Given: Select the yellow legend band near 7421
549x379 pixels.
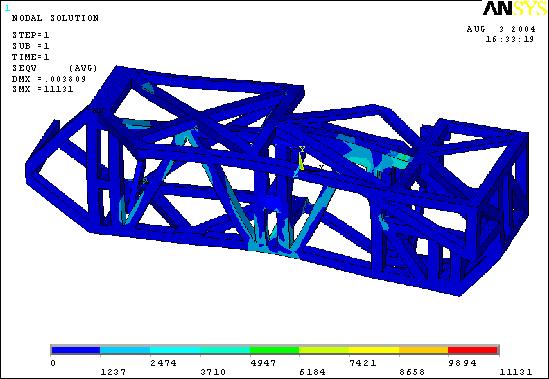Looking at the screenshot, I should pos(374,350).
